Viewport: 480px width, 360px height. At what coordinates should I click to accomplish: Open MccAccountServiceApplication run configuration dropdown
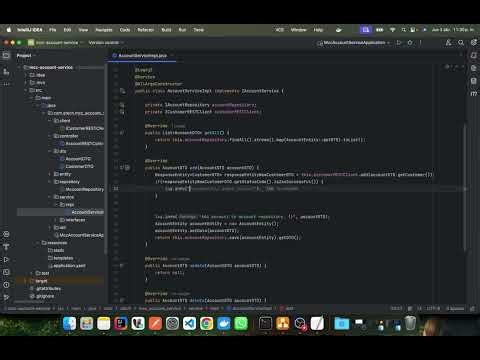point(354,42)
